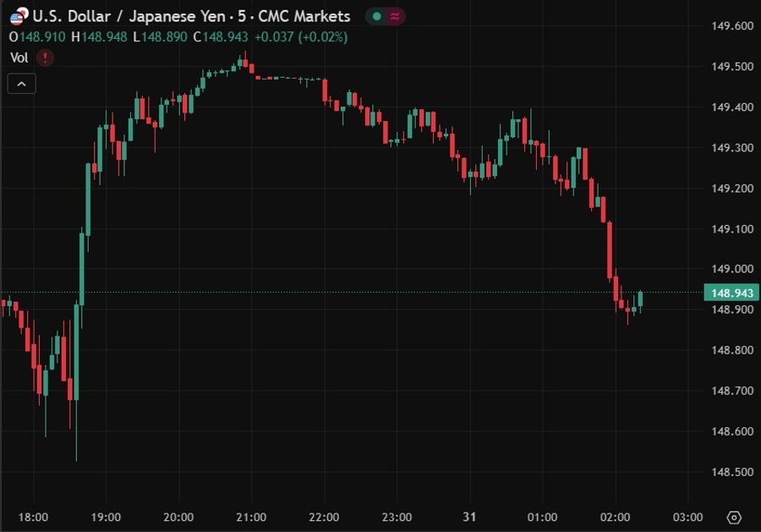Click the green market status dot
This screenshot has width=761, height=532.
point(376,17)
